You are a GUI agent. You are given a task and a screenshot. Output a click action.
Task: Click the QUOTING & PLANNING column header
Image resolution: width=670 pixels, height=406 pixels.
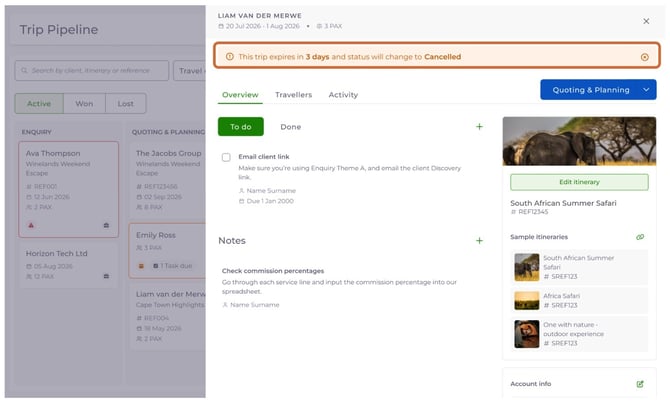[x=168, y=132]
